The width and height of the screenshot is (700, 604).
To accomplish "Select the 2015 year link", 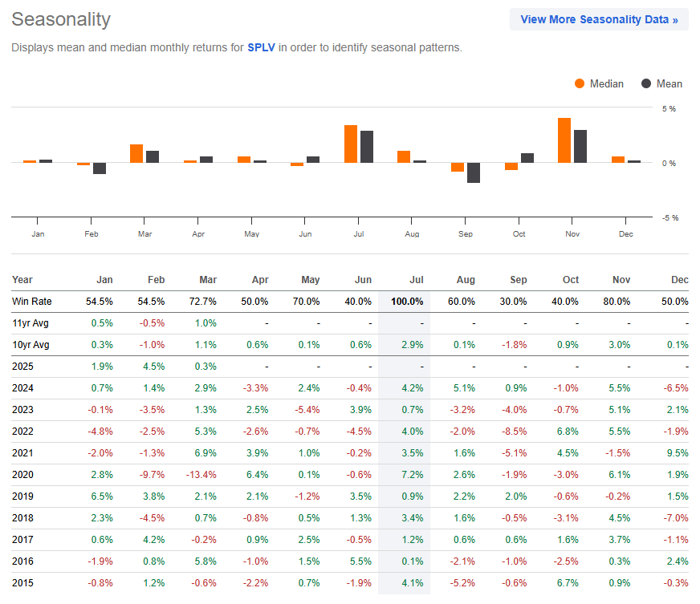I will 22,583.
